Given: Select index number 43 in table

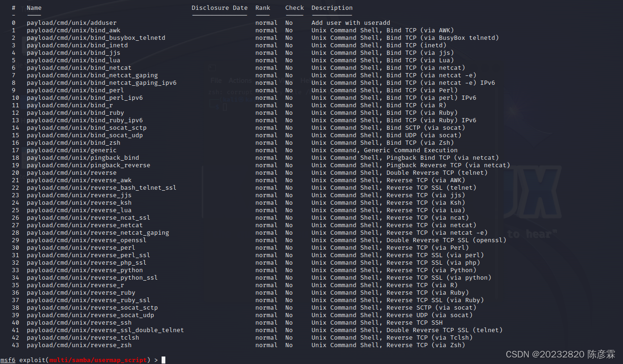Looking at the screenshot, I should pos(15,345).
